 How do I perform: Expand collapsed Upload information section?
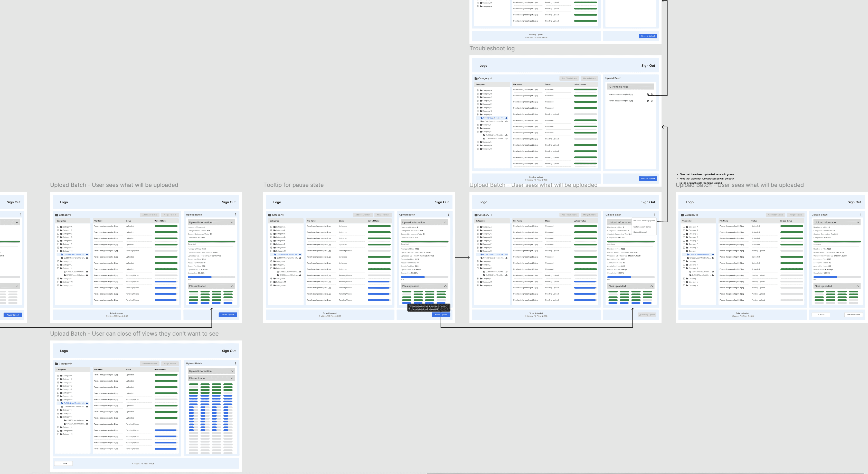tap(232, 371)
